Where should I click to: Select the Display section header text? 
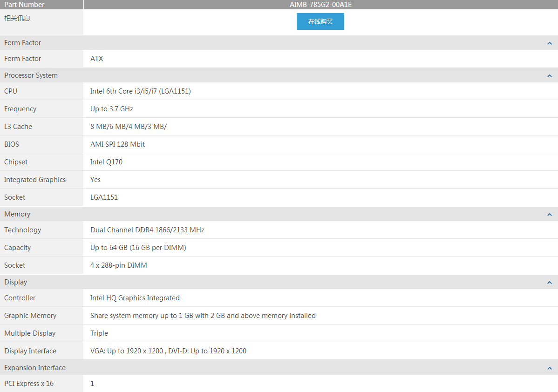pyautogui.click(x=16, y=282)
